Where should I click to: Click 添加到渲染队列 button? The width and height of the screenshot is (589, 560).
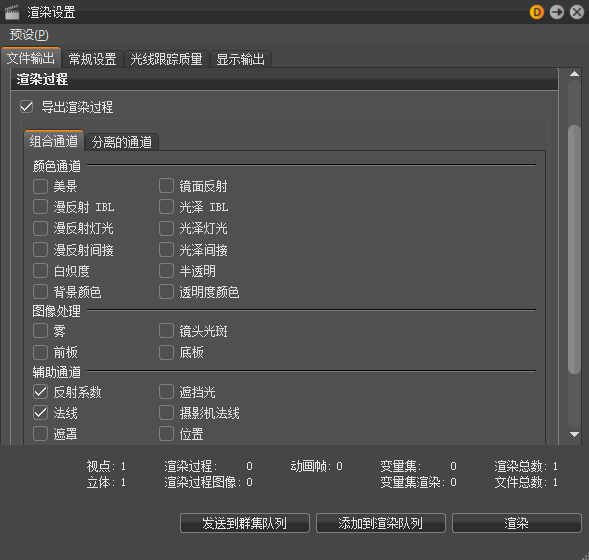click(381, 523)
